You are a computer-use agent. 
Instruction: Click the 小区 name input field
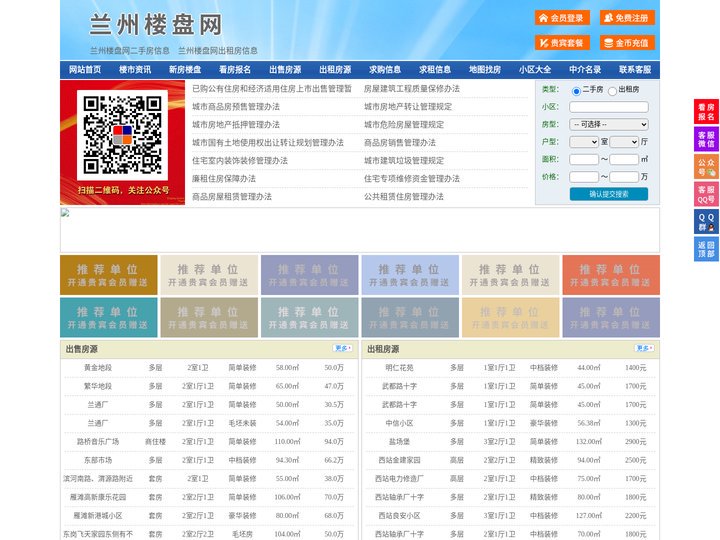pyautogui.click(x=609, y=107)
